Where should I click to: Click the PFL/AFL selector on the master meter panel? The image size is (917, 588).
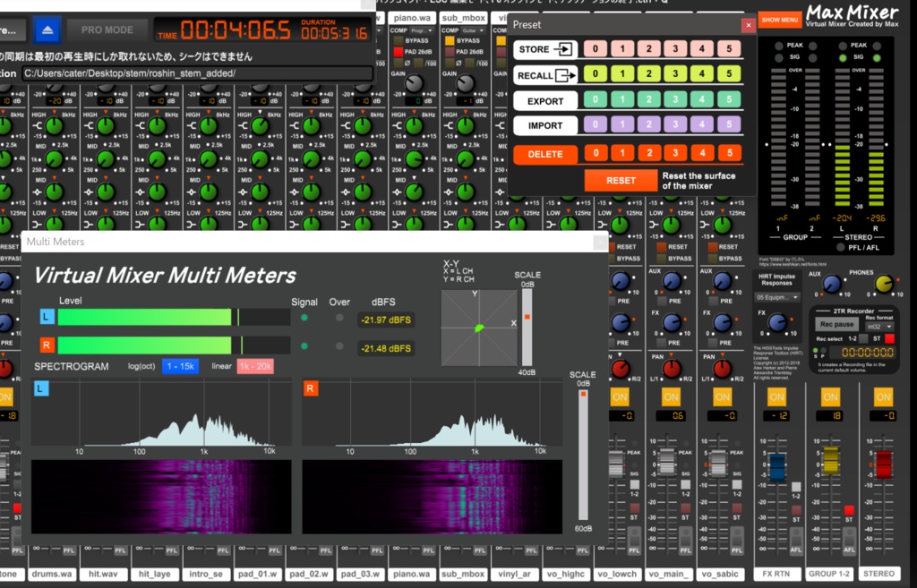tap(840, 247)
